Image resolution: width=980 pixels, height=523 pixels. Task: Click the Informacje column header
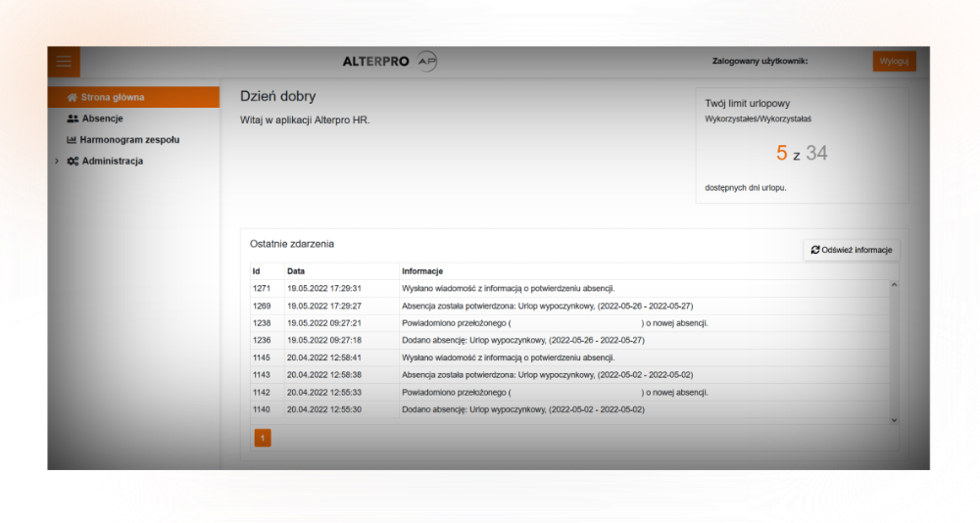coord(422,270)
